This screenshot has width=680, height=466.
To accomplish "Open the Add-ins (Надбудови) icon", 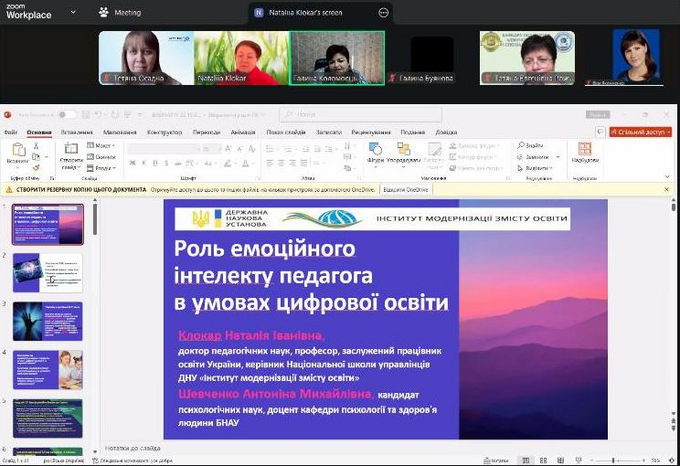I will point(585,150).
